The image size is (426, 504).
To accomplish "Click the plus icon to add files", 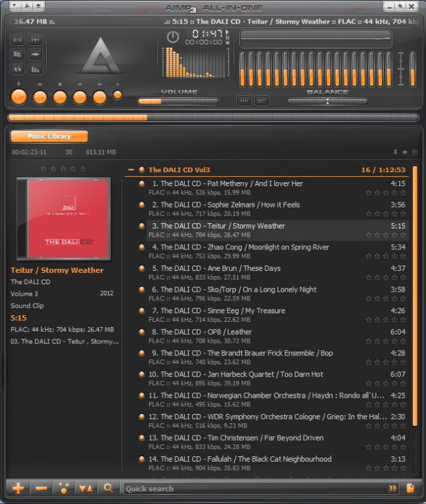I will 18,489.
